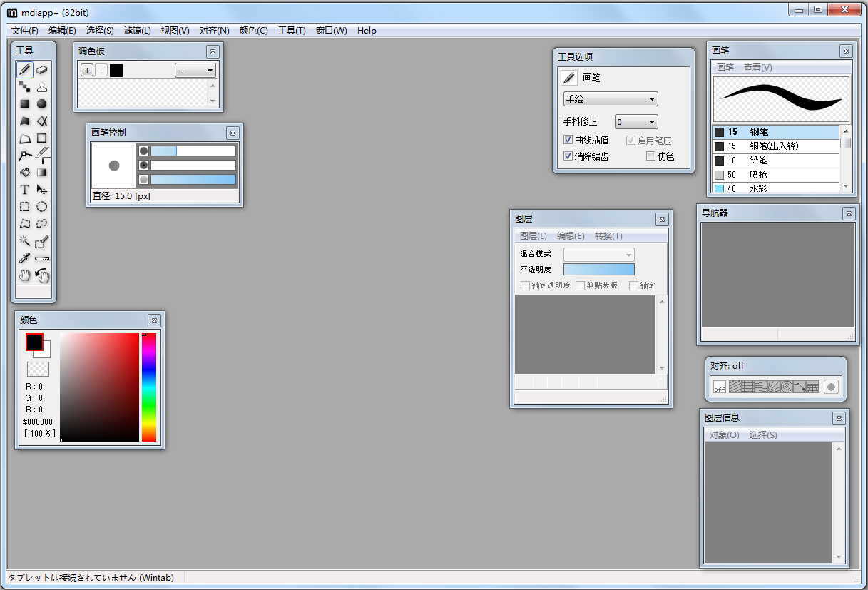868x590 pixels.
Task: Open the 滤镜 menu
Action: click(138, 31)
